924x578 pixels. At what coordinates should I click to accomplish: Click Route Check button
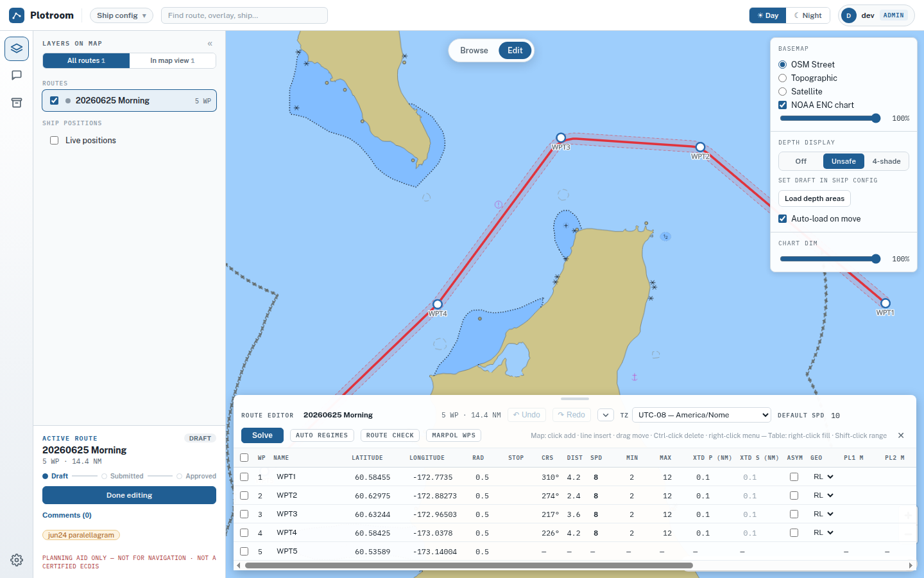coord(390,435)
